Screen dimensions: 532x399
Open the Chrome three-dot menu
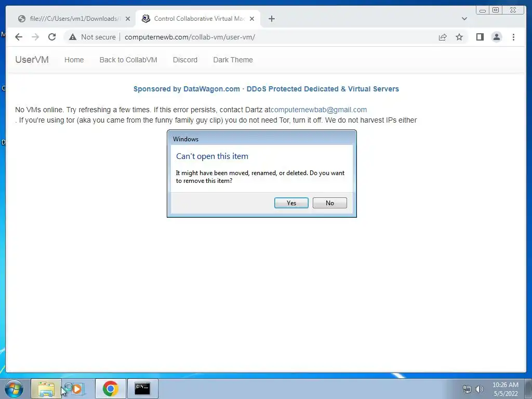(513, 37)
